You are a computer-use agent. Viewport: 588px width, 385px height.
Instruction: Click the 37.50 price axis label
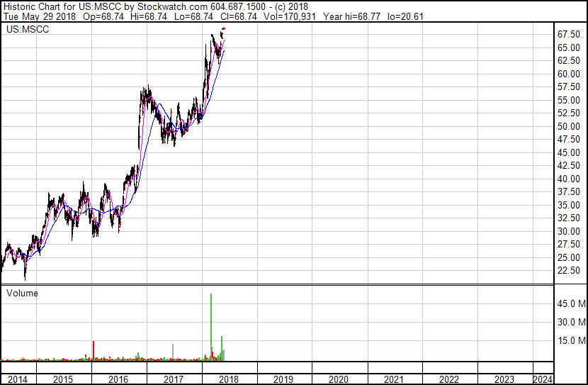[x=569, y=191]
